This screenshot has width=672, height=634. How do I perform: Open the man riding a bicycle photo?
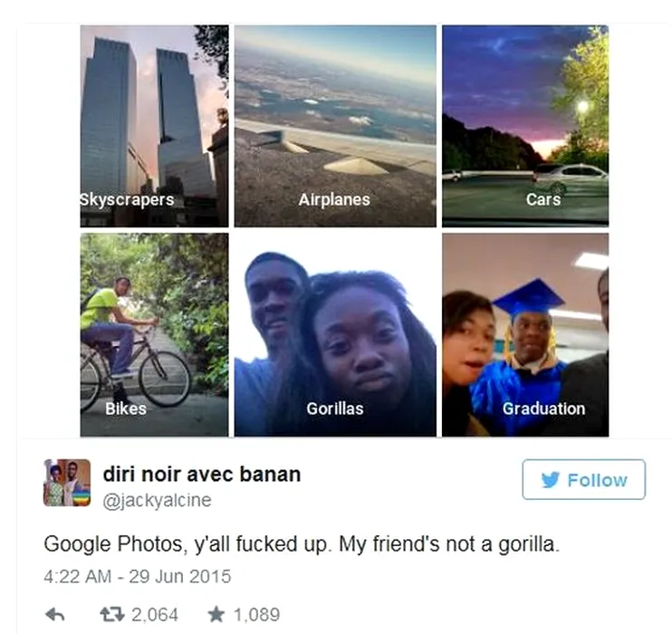[x=154, y=335]
